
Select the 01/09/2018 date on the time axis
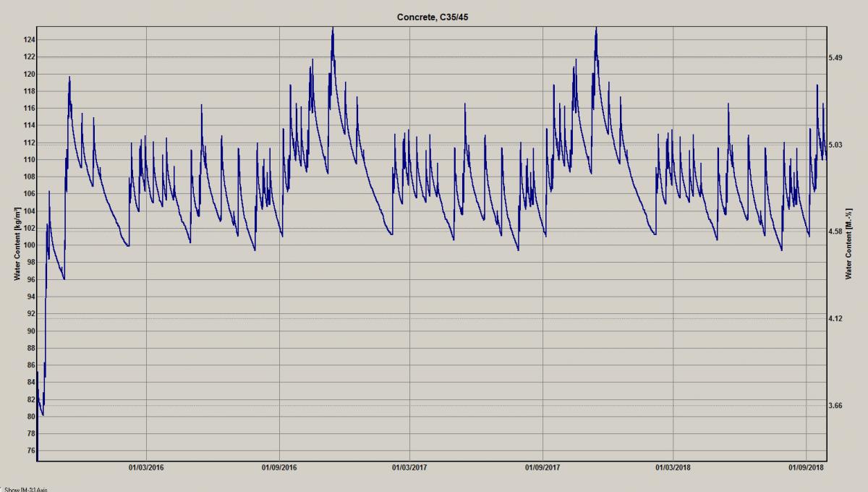pos(806,467)
